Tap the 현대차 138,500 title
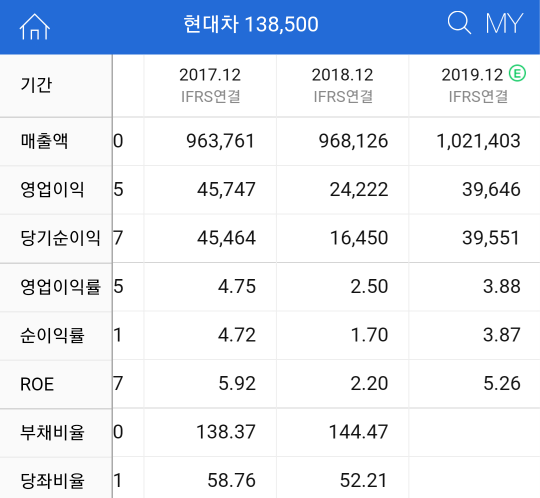The image size is (540, 498). 251,24
